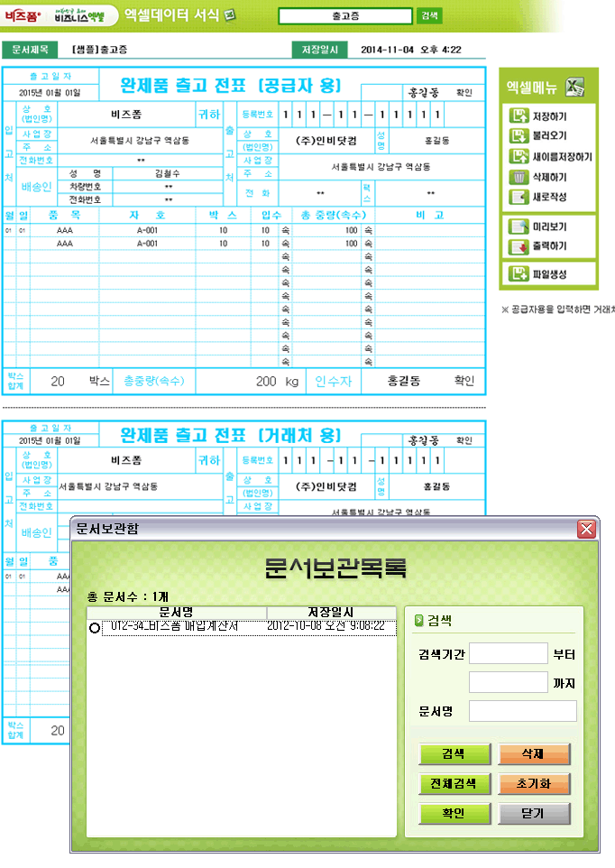Click the 비즈니스엑셀 logo

pos(79,15)
